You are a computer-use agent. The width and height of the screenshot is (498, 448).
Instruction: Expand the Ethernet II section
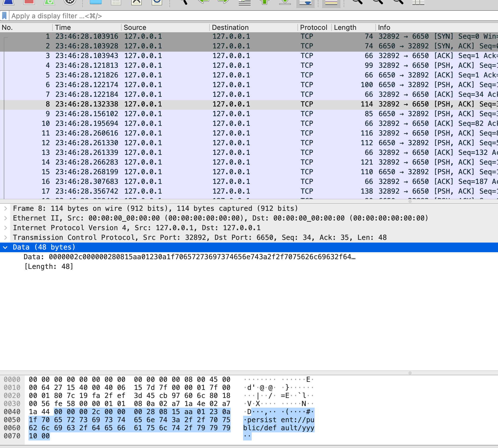coord(5,218)
